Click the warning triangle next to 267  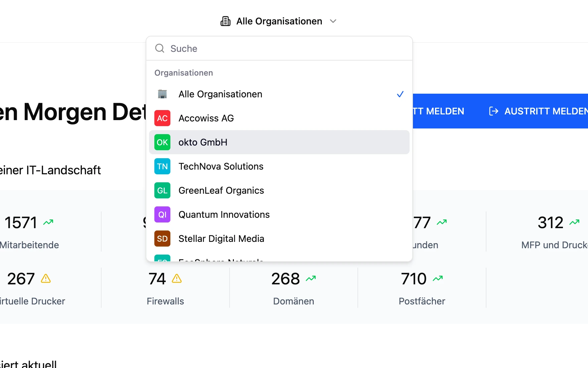pos(46,278)
